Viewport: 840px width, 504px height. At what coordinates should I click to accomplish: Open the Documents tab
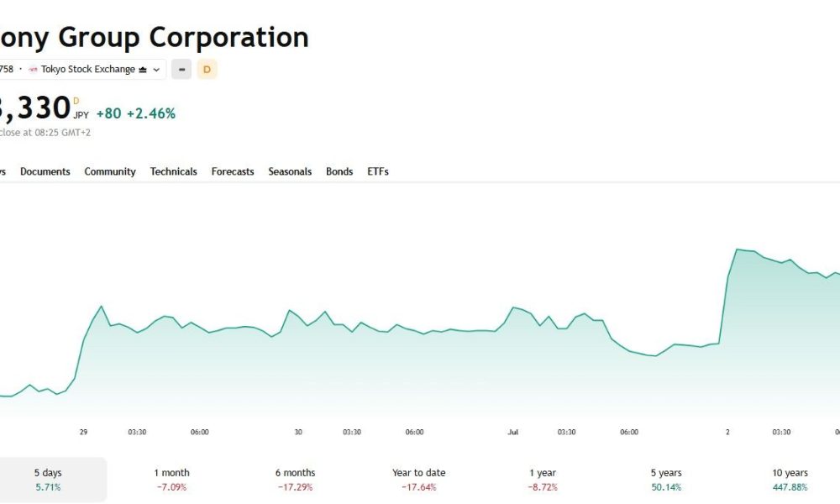tap(45, 171)
